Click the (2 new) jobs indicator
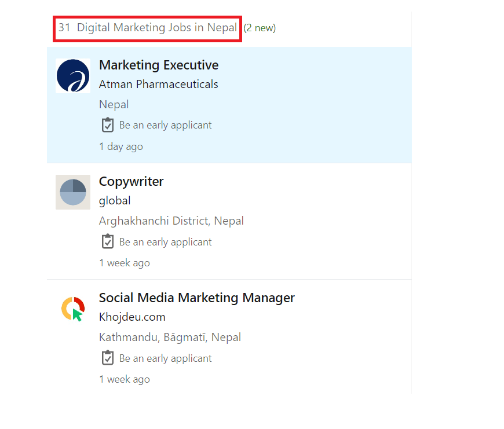The width and height of the screenshot is (504, 429). click(260, 27)
